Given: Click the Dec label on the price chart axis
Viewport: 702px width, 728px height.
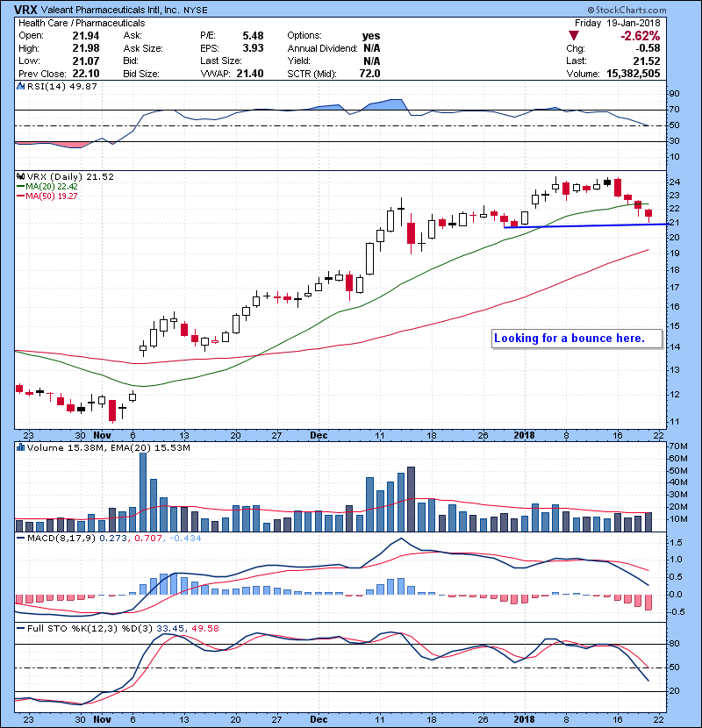Looking at the screenshot, I should [x=319, y=436].
